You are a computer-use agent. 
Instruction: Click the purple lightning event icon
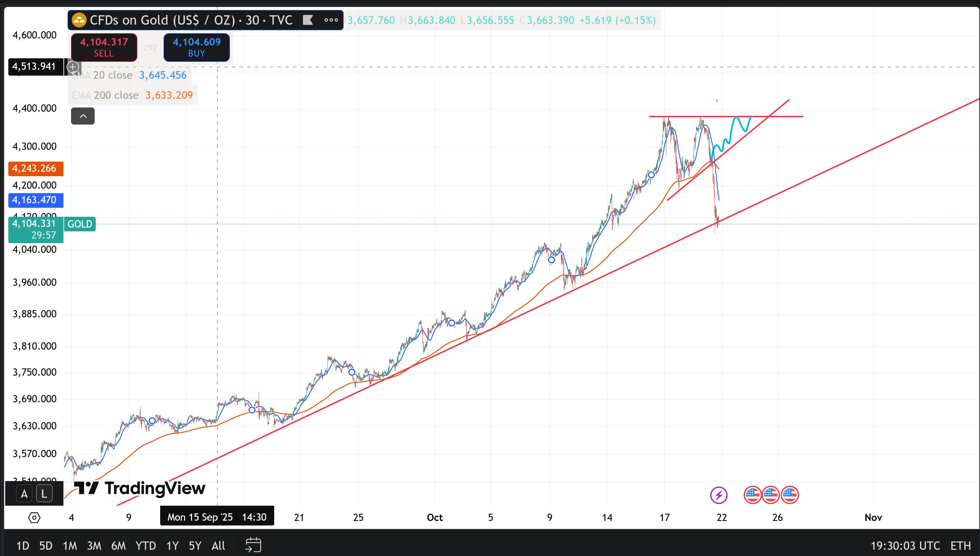click(x=719, y=495)
